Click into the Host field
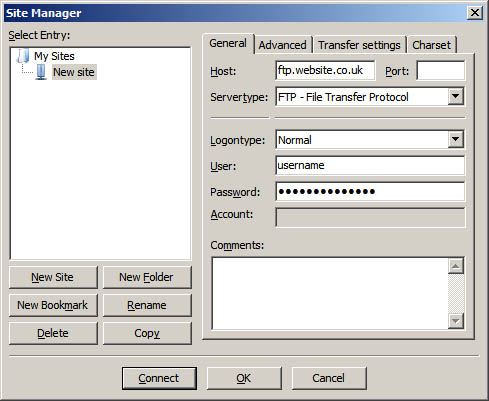Viewport: 489px width, 401px height. [325, 70]
